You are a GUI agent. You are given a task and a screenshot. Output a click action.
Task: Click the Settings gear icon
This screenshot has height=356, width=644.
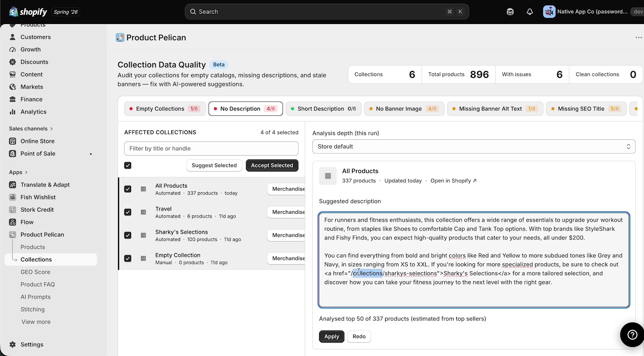(x=12, y=344)
